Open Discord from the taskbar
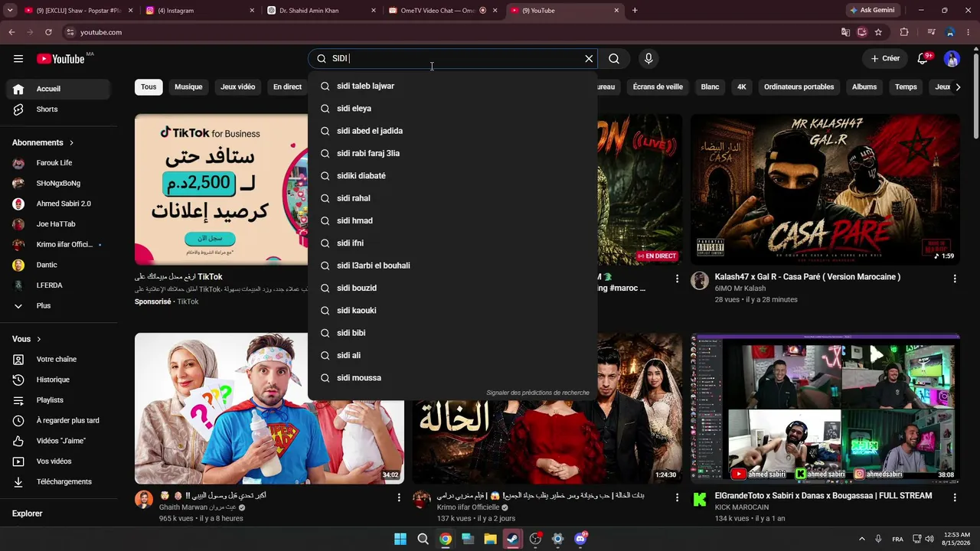Screen dimensions: 980x551 580,539
